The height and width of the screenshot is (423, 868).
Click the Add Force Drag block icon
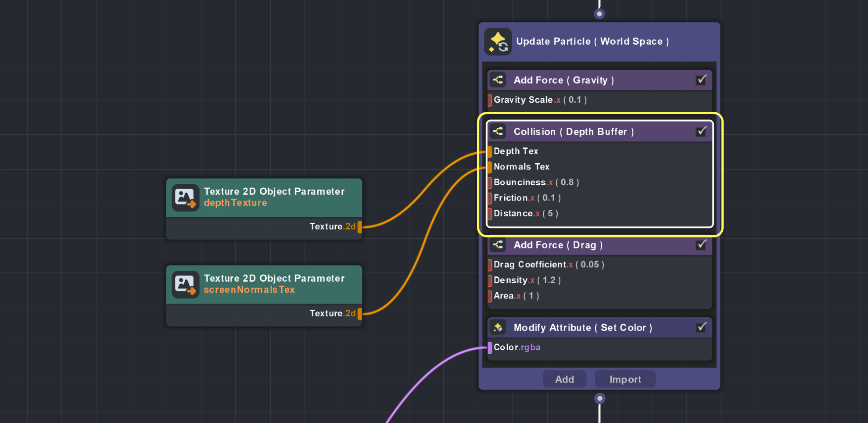click(x=498, y=245)
